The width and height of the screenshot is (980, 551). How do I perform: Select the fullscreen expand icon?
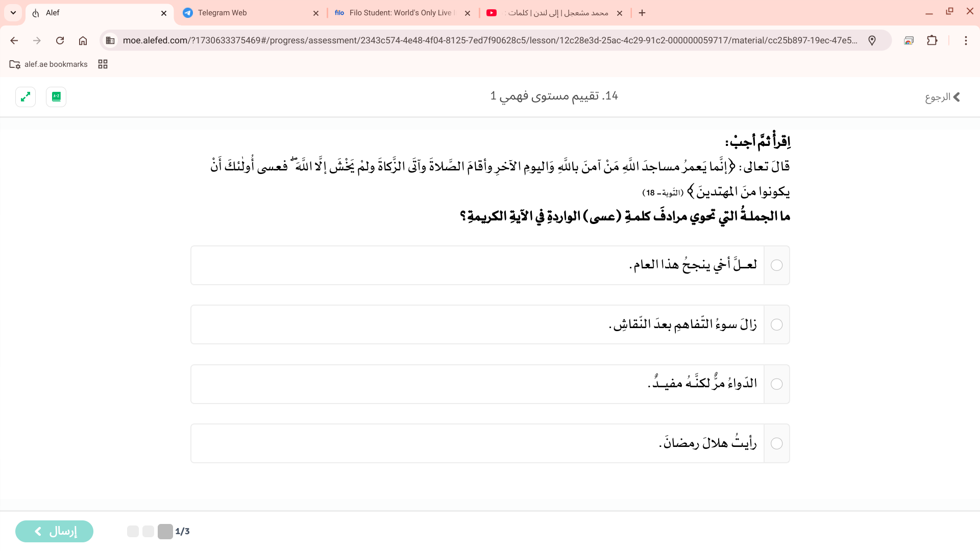click(x=26, y=97)
